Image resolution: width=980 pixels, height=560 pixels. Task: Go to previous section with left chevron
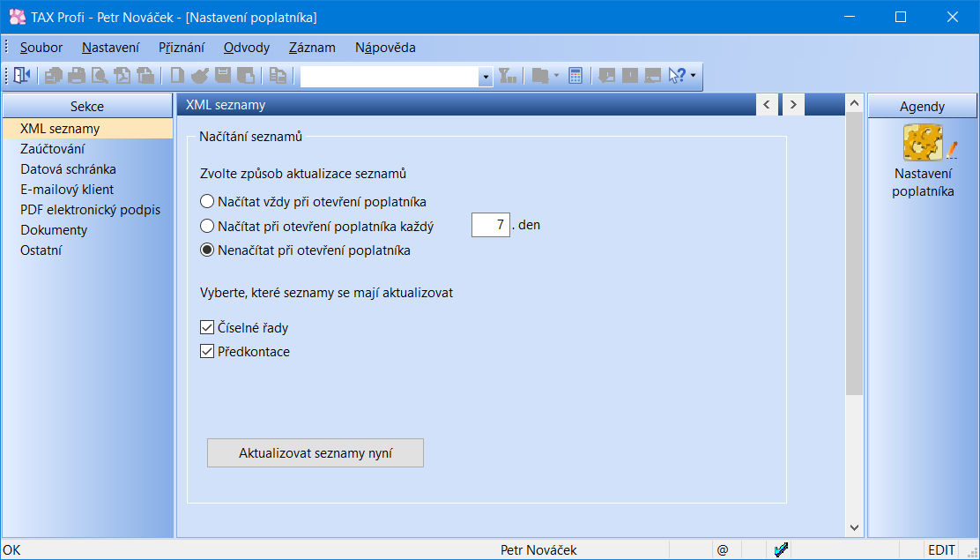click(767, 104)
